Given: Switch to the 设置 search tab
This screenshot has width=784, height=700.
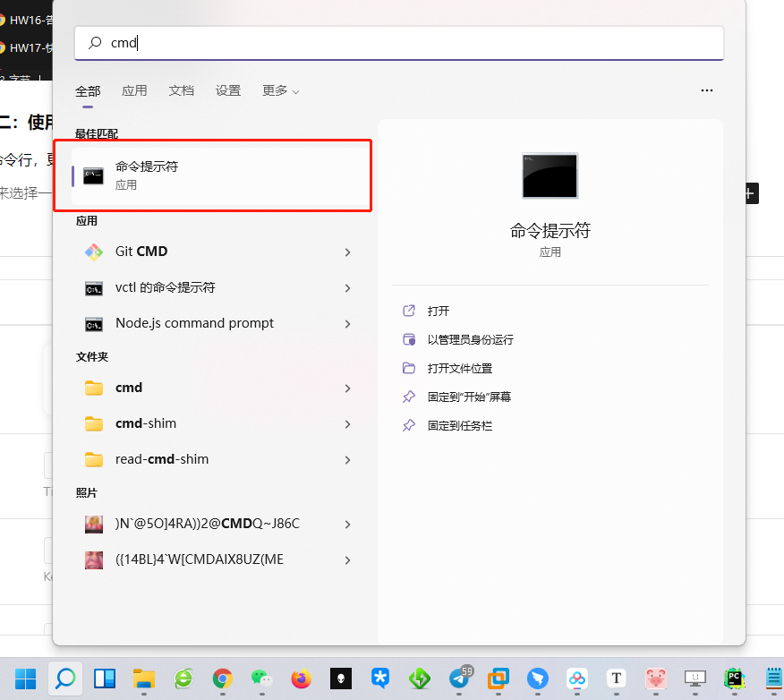Looking at the screenshot, I should (x=228, y=90).
